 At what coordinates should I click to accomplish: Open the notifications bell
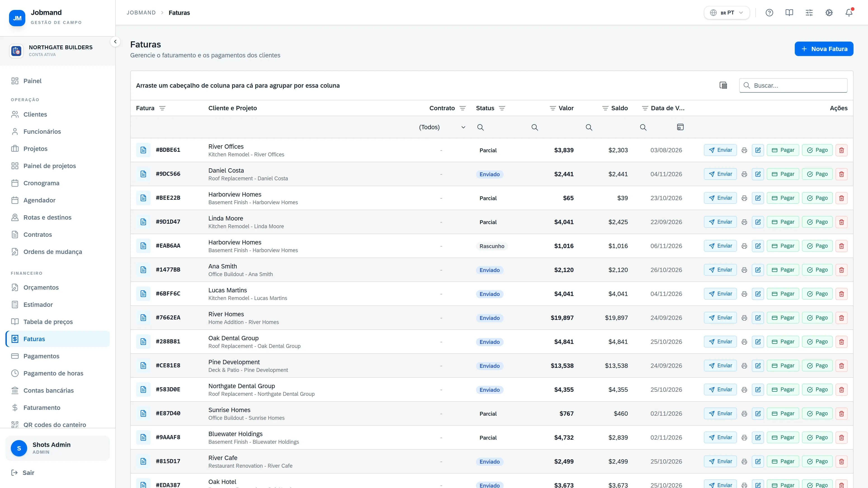coord(849,13)
